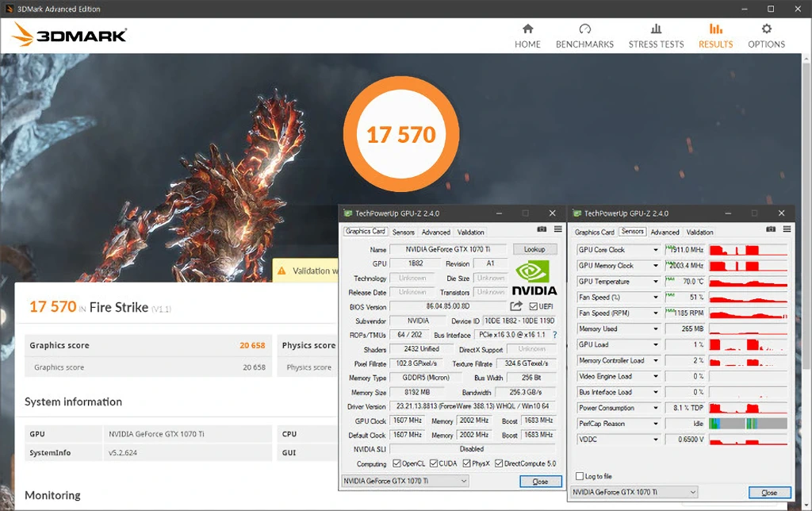
Task: Click Close in Graphics Card GPU-Z window
Action: (540, 482)
